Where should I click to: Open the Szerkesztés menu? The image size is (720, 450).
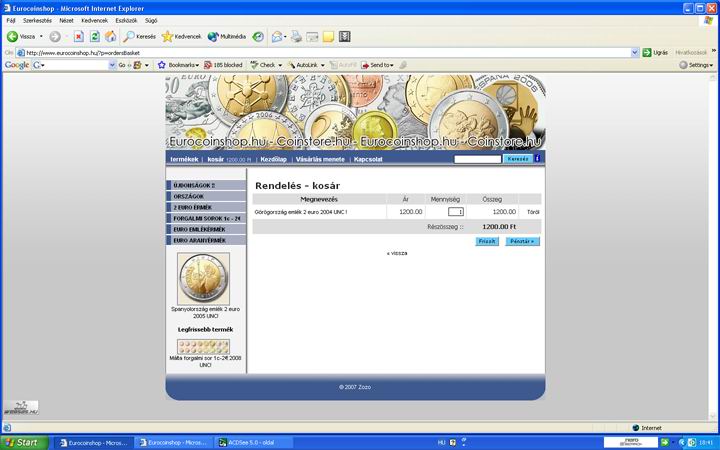pyautogui.click(x=37, y=21)
